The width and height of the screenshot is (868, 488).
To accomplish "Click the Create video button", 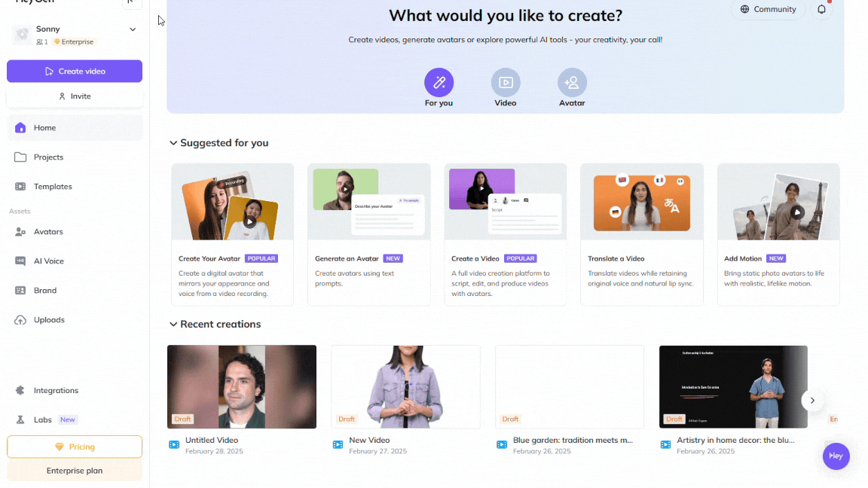I will tap(74, 72).
